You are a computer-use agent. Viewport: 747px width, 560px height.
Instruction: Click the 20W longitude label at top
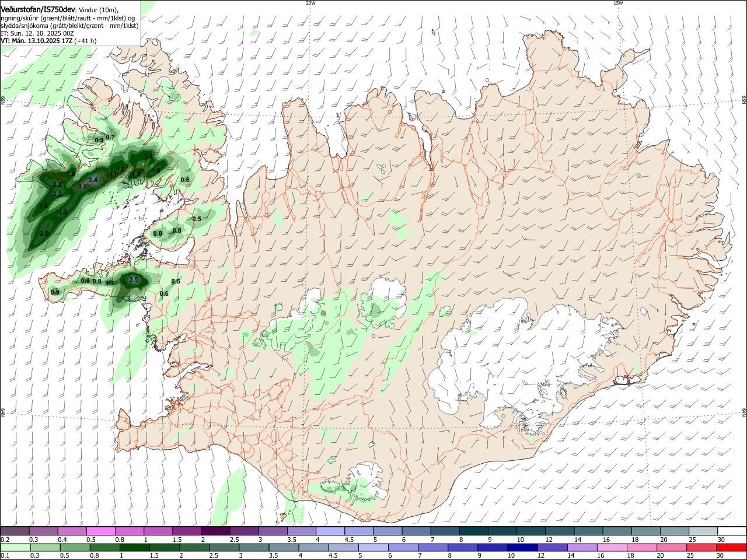pyautogui.click(x=310, y=3)
